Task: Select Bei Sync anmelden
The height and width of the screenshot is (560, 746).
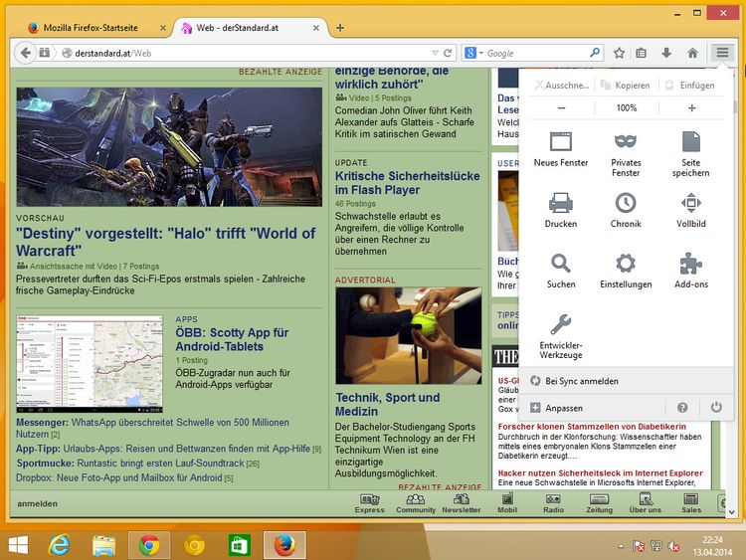Action: 626,381
